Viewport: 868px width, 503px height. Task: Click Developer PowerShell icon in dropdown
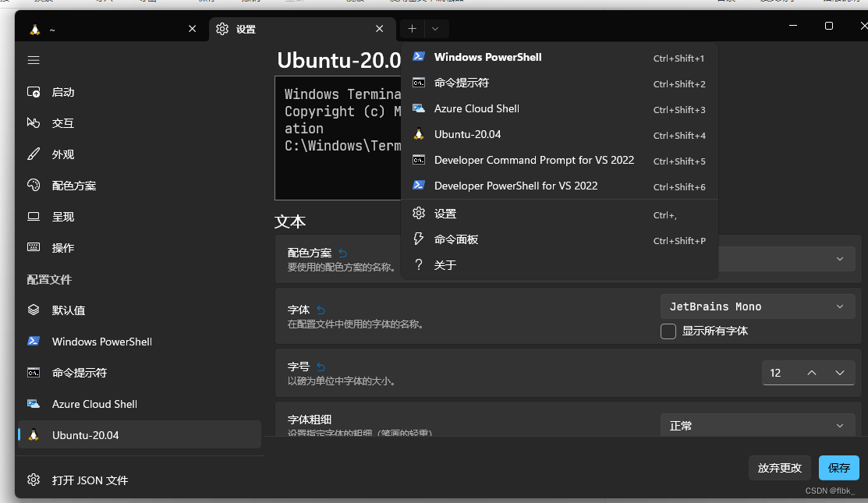[419, 186]
